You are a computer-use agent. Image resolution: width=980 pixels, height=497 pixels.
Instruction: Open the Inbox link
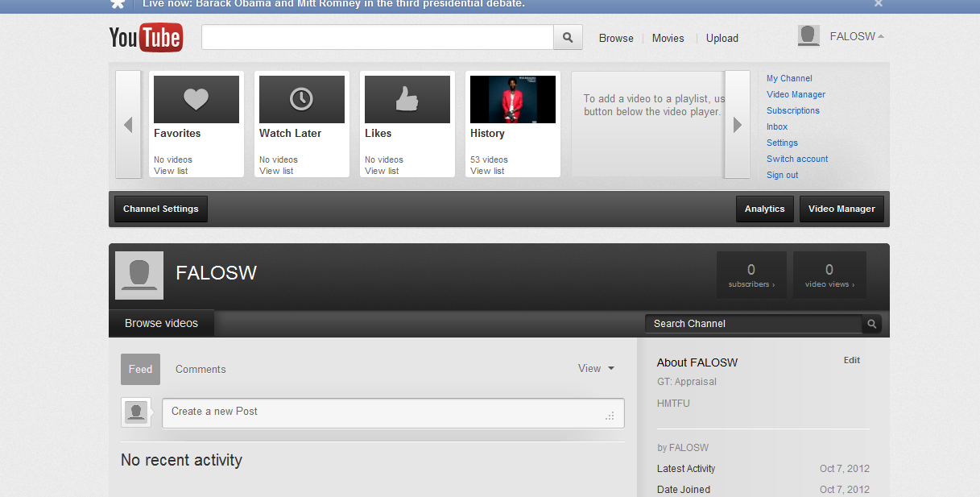coord(777,126)
